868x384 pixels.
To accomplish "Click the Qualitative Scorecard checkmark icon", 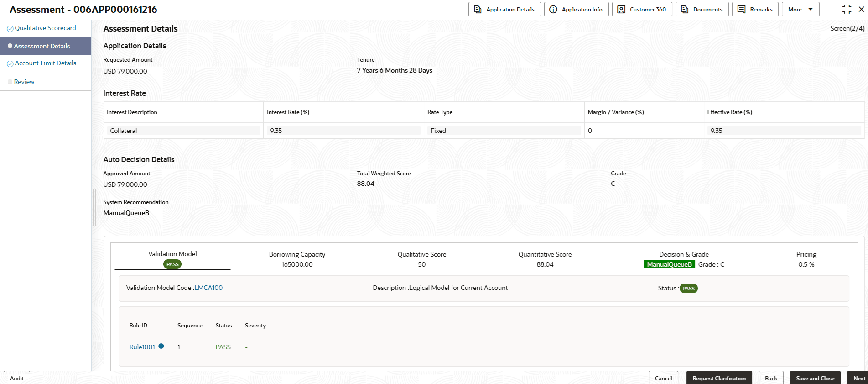I will (10, 29).
